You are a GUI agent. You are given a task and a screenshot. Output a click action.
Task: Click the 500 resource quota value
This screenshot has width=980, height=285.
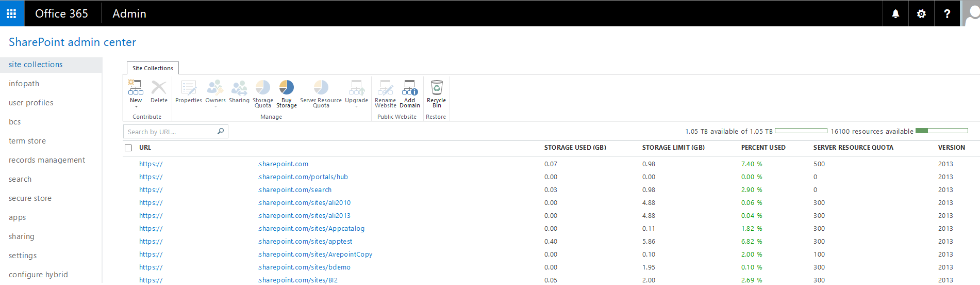coord(819,164)
